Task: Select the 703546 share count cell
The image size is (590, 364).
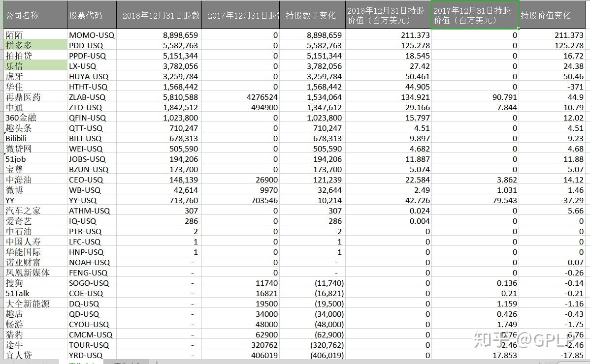Action: point(241,200)
